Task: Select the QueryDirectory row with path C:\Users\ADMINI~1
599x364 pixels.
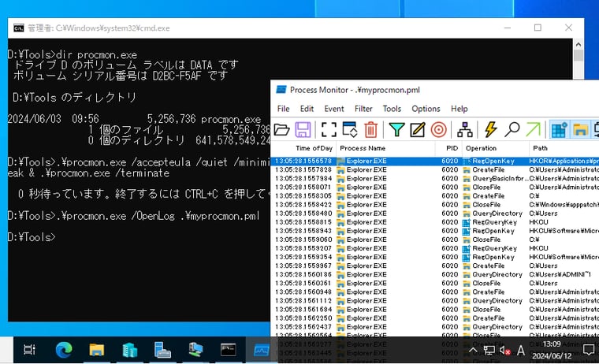Action: [x=435, y=275]
